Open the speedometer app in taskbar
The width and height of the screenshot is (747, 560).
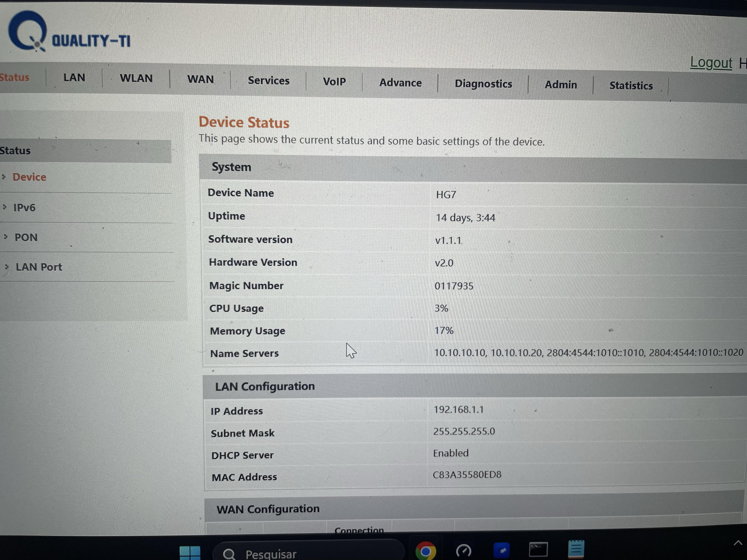[x=463, y=551]
